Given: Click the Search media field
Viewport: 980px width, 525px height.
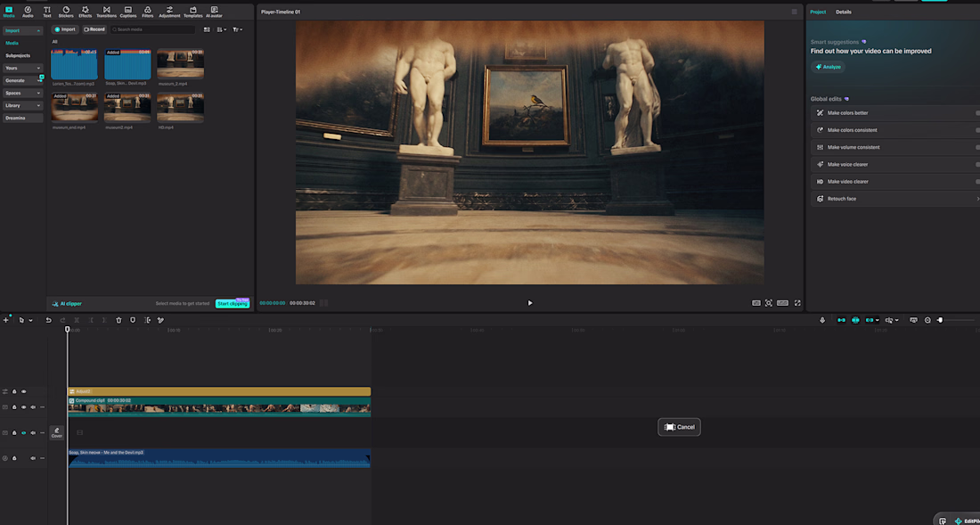Looking at the screenshot, I should point(153,29).
